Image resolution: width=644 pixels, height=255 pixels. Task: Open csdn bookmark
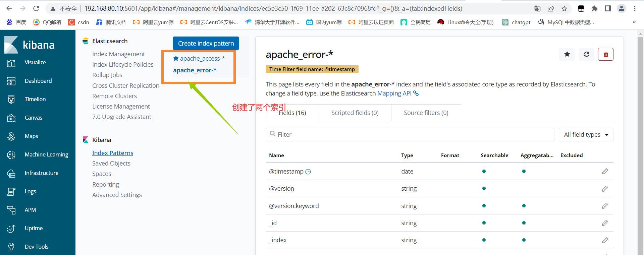pos(79,22)
